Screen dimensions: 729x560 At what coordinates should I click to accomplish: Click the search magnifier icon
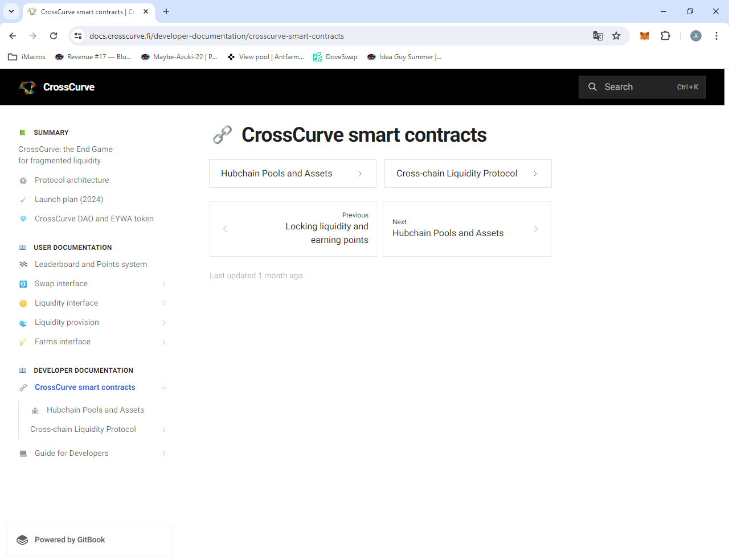(592, 87)
